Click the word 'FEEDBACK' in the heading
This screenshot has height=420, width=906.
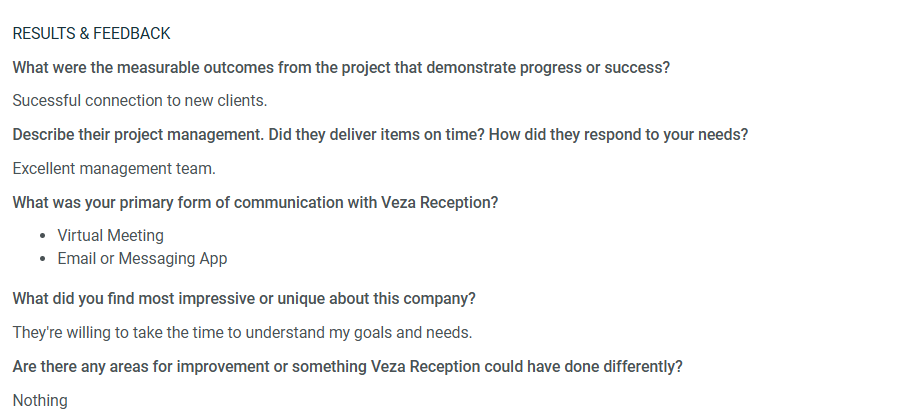point(132,34)
